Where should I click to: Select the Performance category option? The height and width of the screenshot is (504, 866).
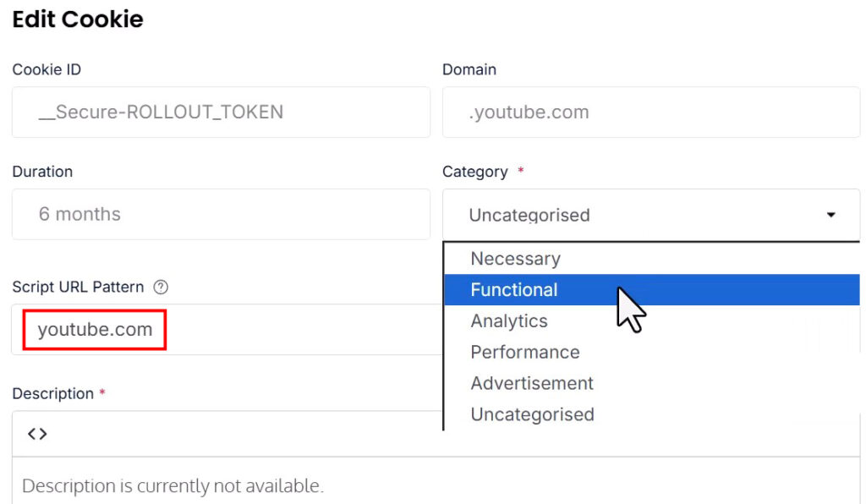(x=525, y=353)
